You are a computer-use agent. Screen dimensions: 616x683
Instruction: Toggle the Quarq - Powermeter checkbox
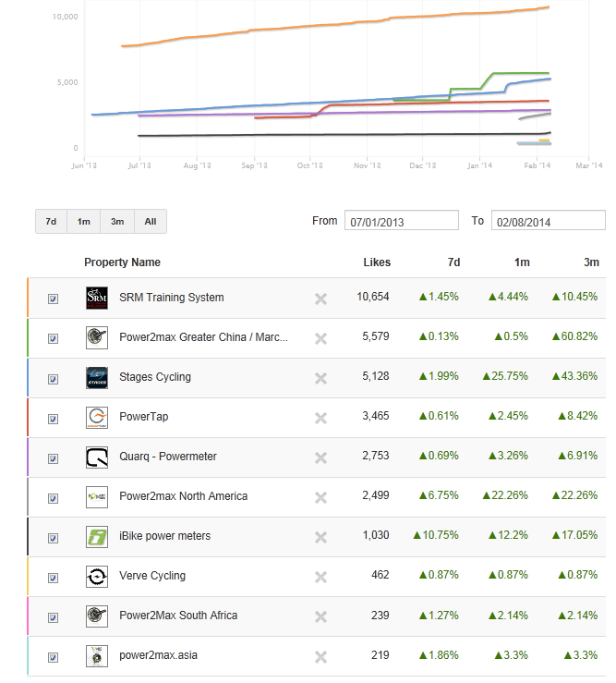(x=54, y=458)
